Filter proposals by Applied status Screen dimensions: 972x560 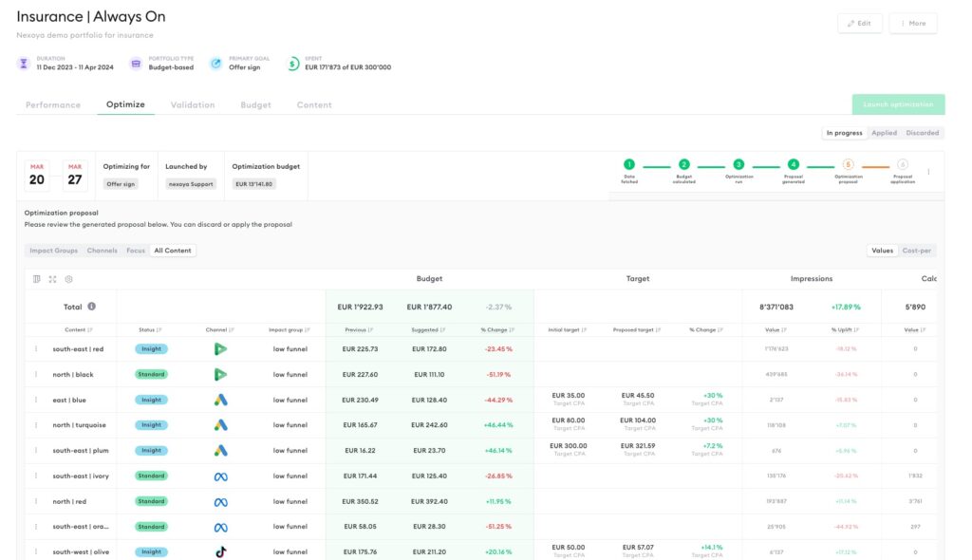point(884,132)
